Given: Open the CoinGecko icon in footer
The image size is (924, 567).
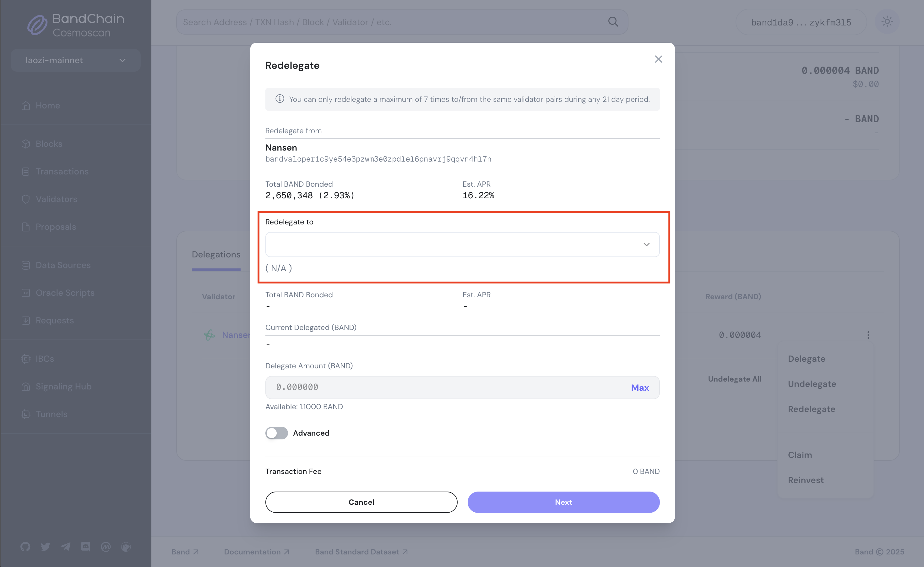Looking at the screenshot, I should [126, 547].
